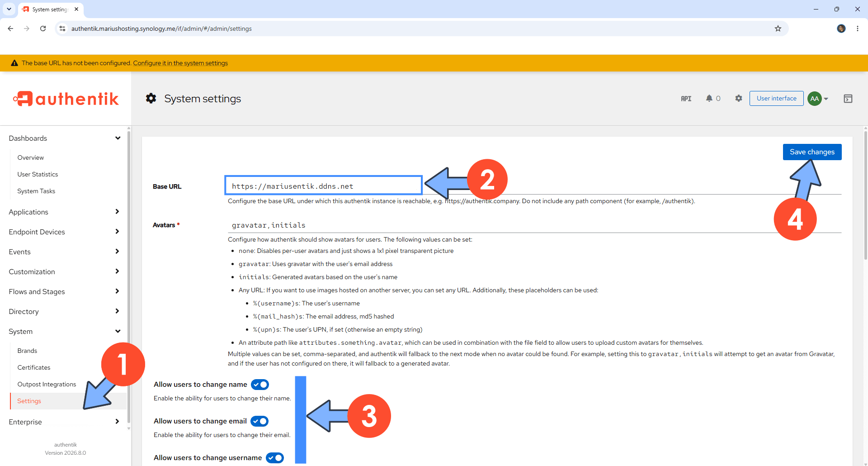Open the Certificates page
The image size is (868, 466).
[x=34, y=368]
